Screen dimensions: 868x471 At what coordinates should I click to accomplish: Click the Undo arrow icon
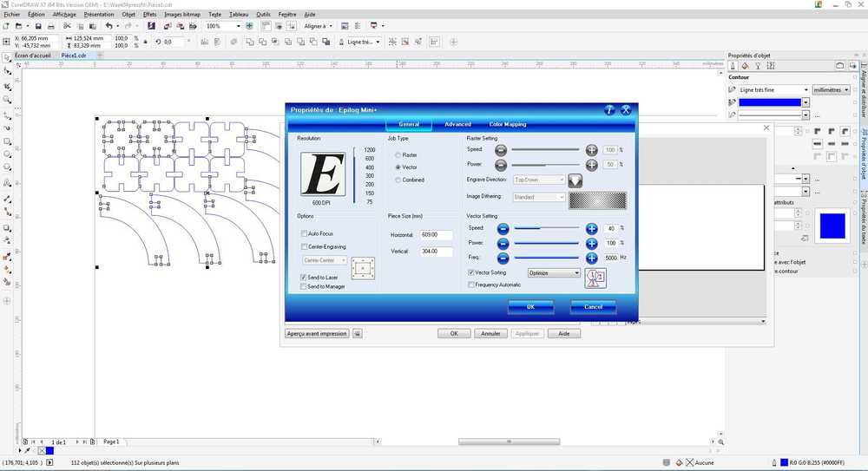108,26
